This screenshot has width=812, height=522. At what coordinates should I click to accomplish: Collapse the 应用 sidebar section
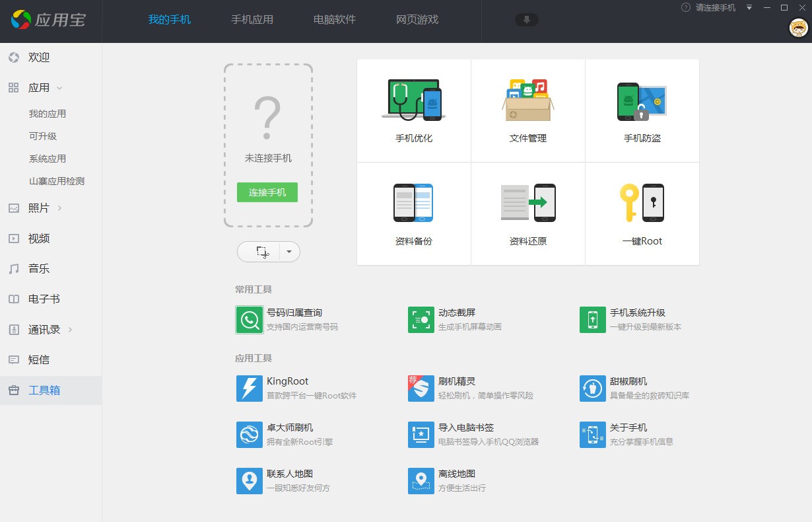(x=59, y=88)
